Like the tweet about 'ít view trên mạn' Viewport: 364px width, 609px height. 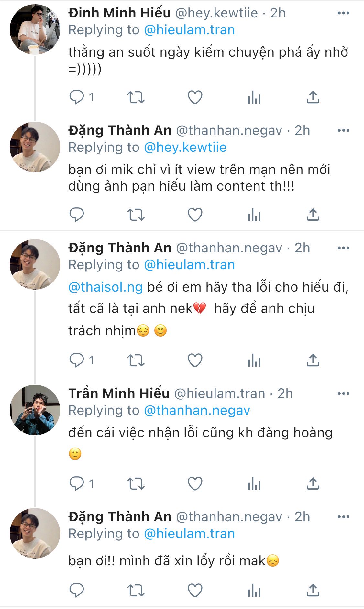click(195, 215)
